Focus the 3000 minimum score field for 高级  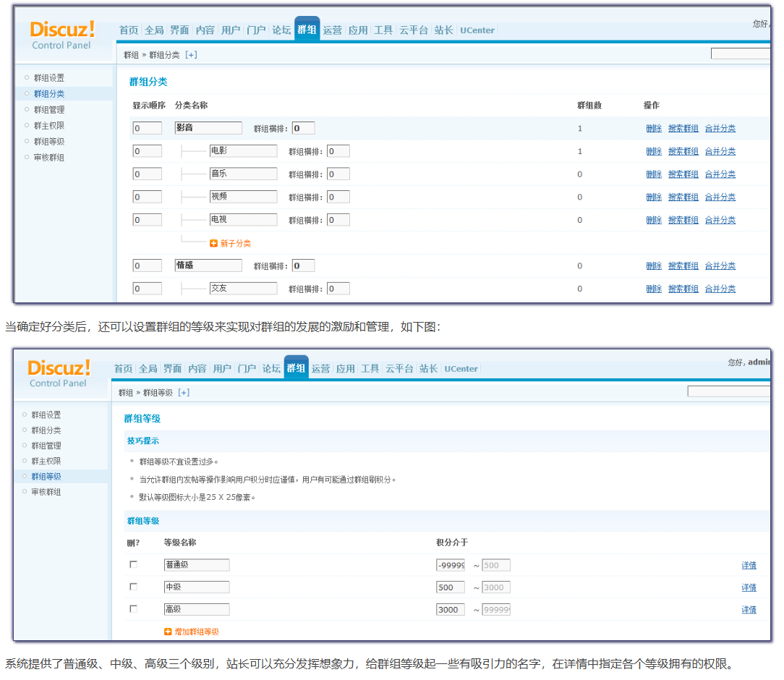pyautogui.click(x=450, y=610)
